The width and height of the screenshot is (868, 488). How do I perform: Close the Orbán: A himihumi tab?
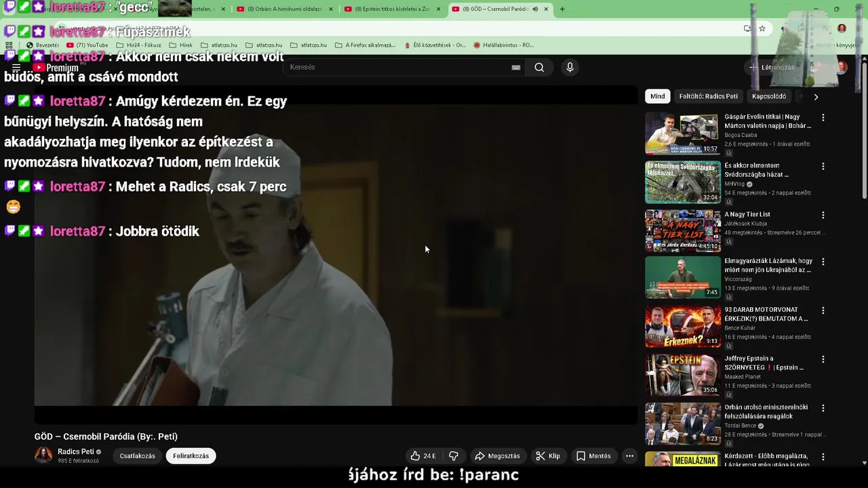coord(331,9)
